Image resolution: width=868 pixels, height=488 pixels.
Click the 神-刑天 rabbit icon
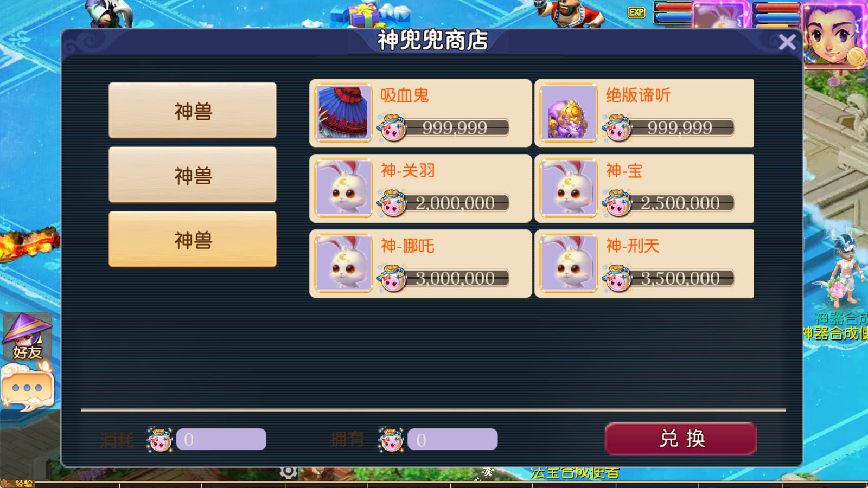(569, 264)
